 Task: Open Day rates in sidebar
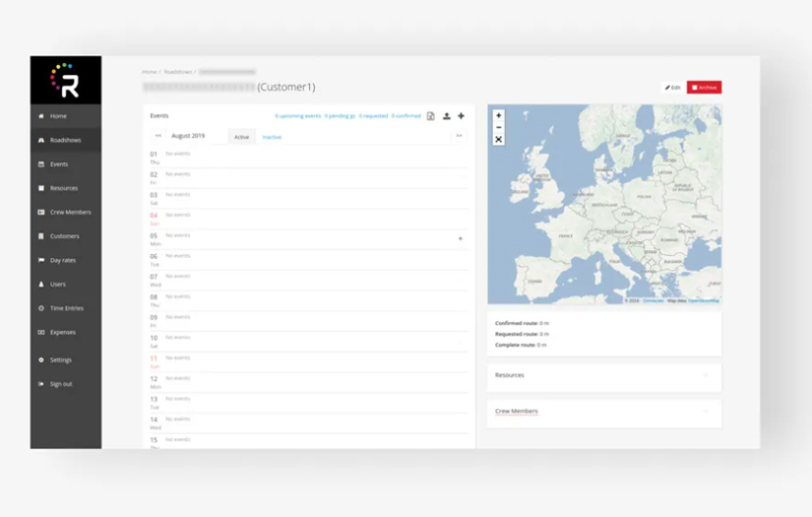click(63, 260)
